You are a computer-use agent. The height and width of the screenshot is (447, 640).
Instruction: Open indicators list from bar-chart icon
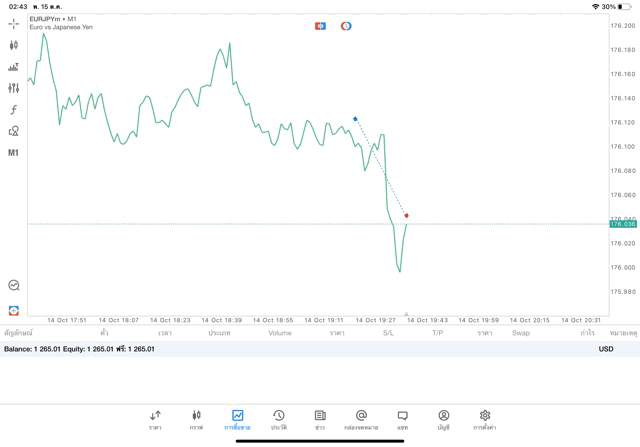coord(14,67)
